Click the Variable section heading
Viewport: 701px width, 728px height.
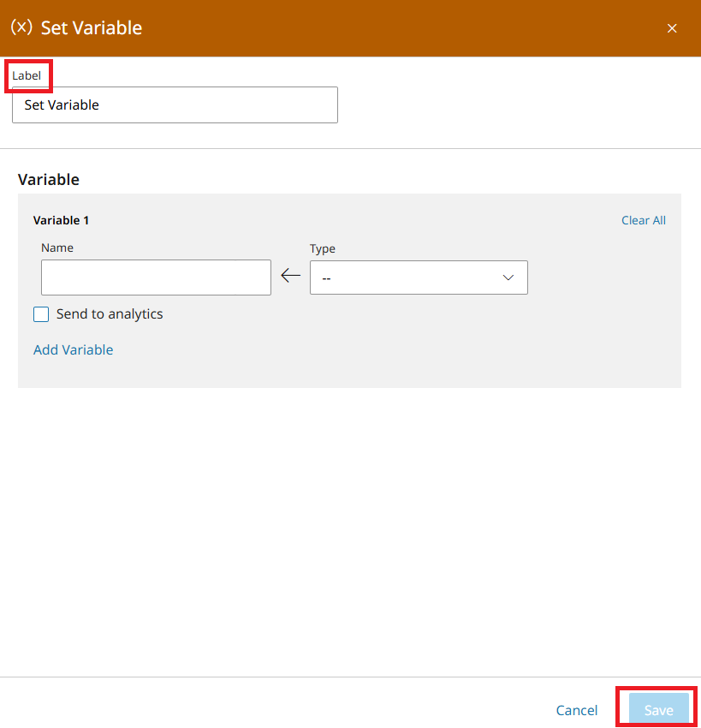[49, 180]
